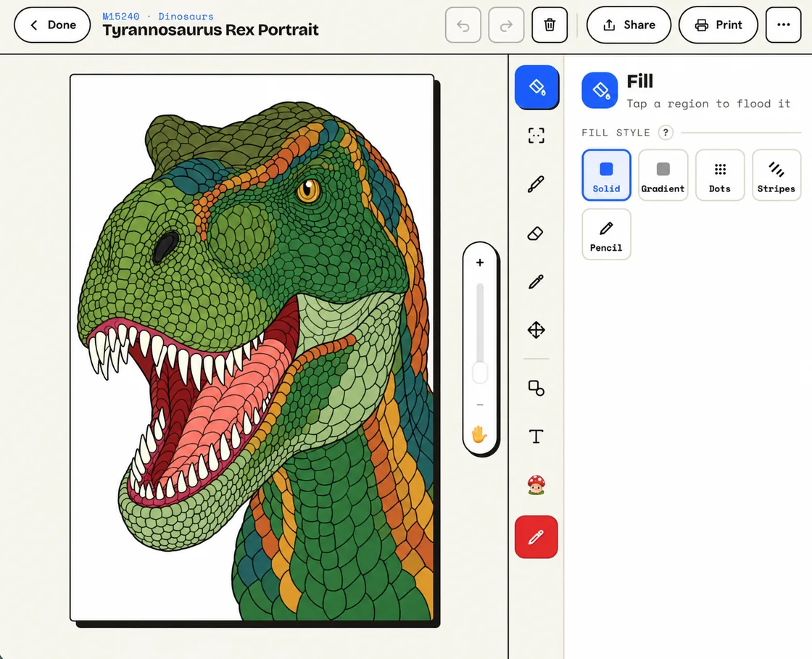Click the zoom slider handle
Viewport: 812px width, 659px height.
coord(480,372)
